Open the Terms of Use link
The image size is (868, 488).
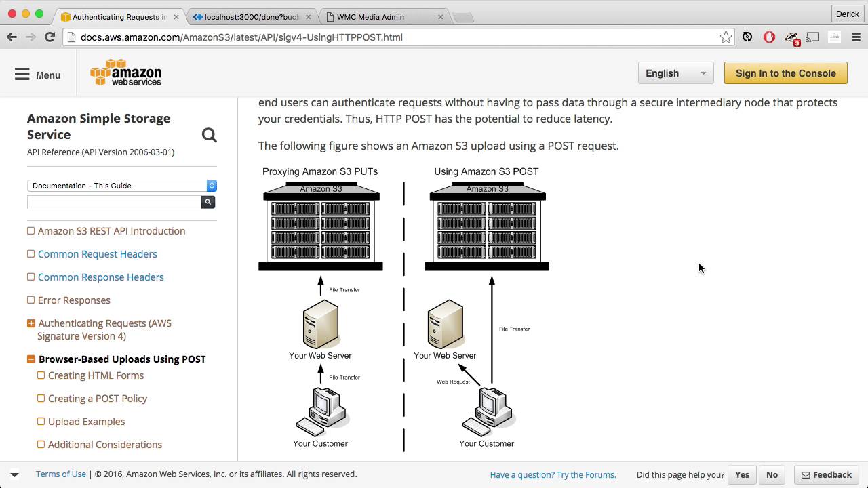point(61,474)
